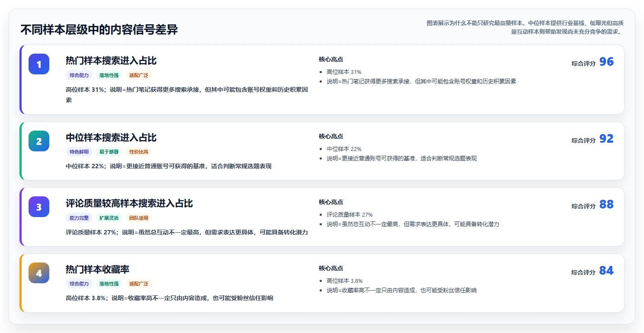Open the card title "热门样本搜索进入占比"
Image resolution: width=644 pixels, height=333 pixels.
(x=111, y=61)
